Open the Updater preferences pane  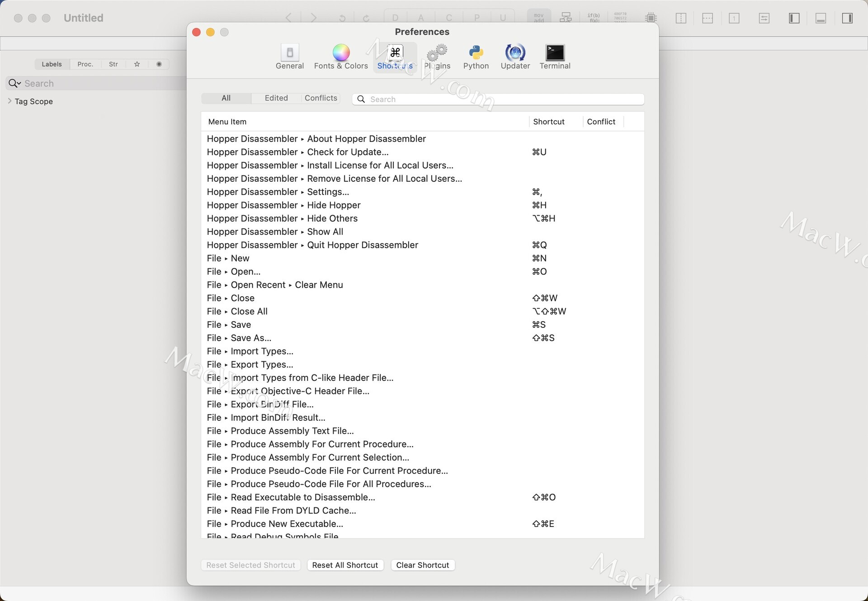point(515,57)
